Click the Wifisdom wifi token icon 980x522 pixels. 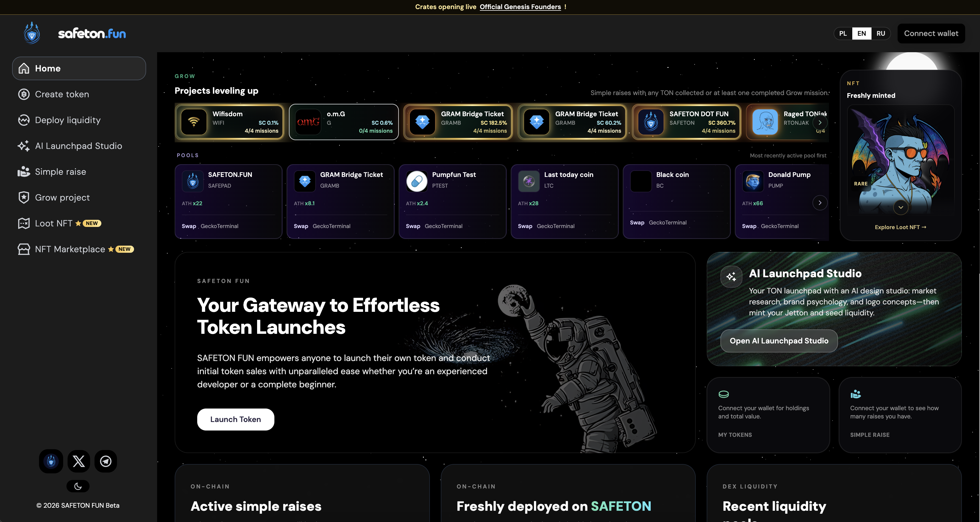(x=194, y=122)
